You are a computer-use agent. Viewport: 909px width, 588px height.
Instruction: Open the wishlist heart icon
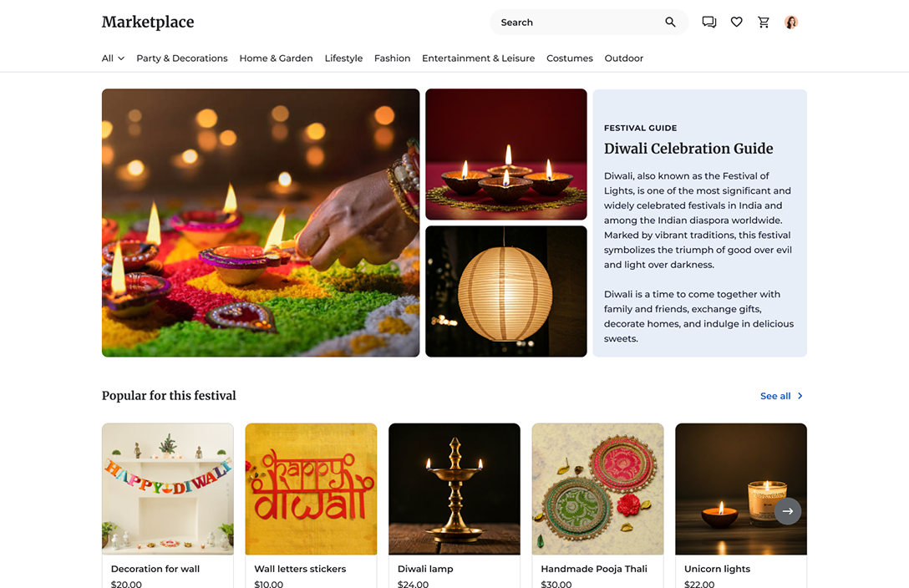point(736,22)
